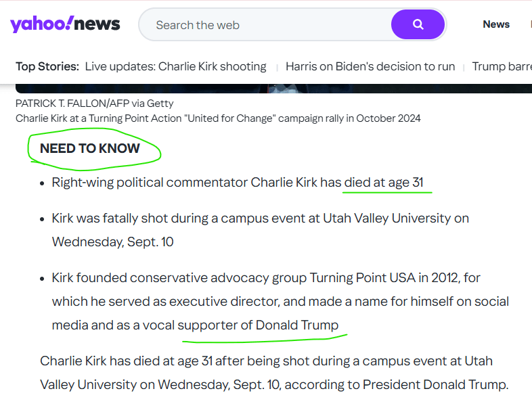Open the truncated Trump top story link
The image size is (532, 410).
point(501,66)
